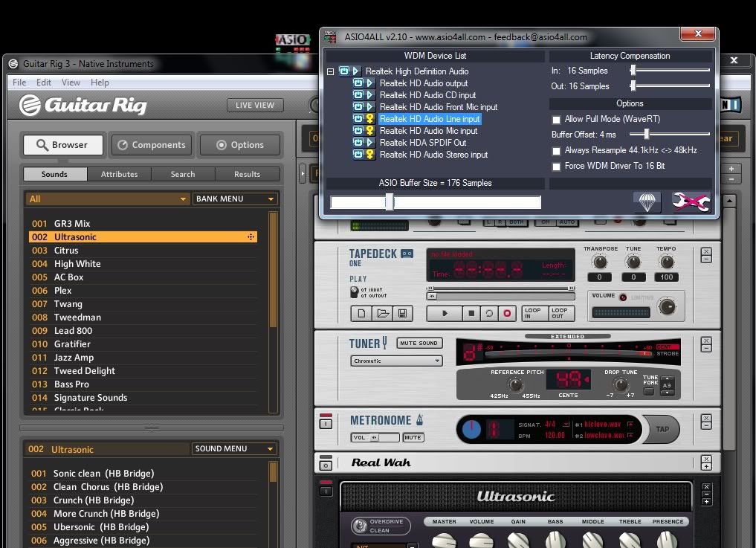Image resolution: width=756 pixels, height=548 pixels.
Task: Open the Options panel
Action: pos(240,145)
